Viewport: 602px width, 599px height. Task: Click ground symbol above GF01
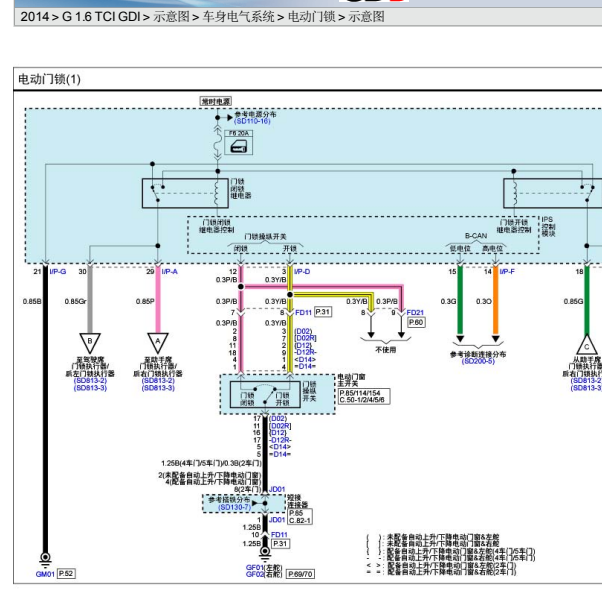tap(265, 553)
